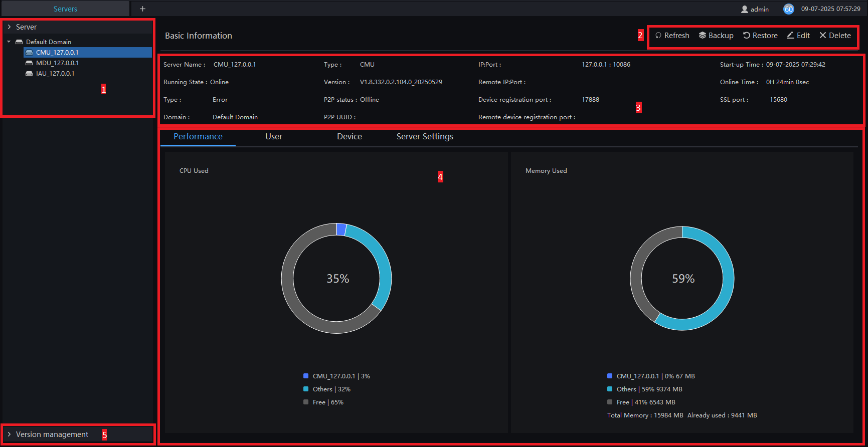Click the Backup layers icon
The width and height of the screenshot is (868, 447).
pyautogui.click(x=703, y=36)
